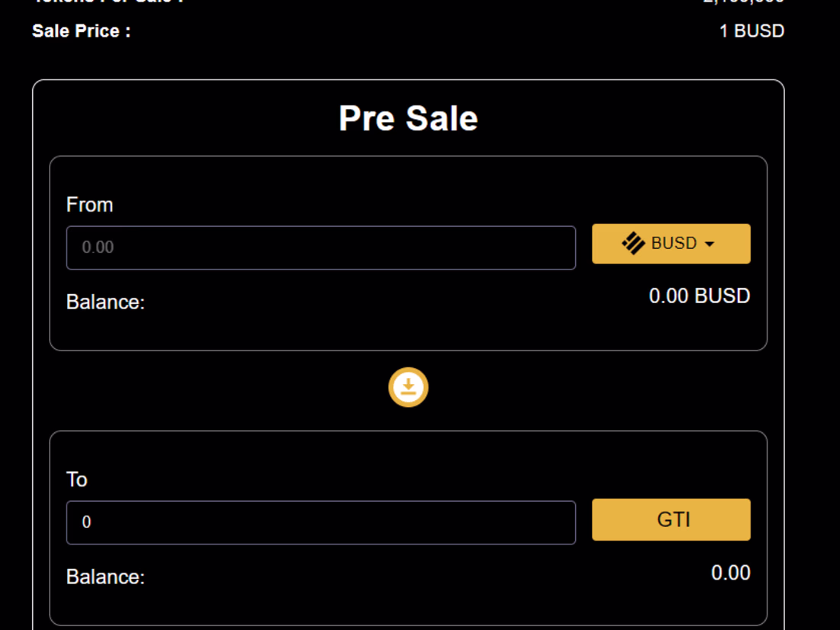Click the download-style icon between swap sections
Viewport: 840px width, 630px height.
[x=408, y=387]
